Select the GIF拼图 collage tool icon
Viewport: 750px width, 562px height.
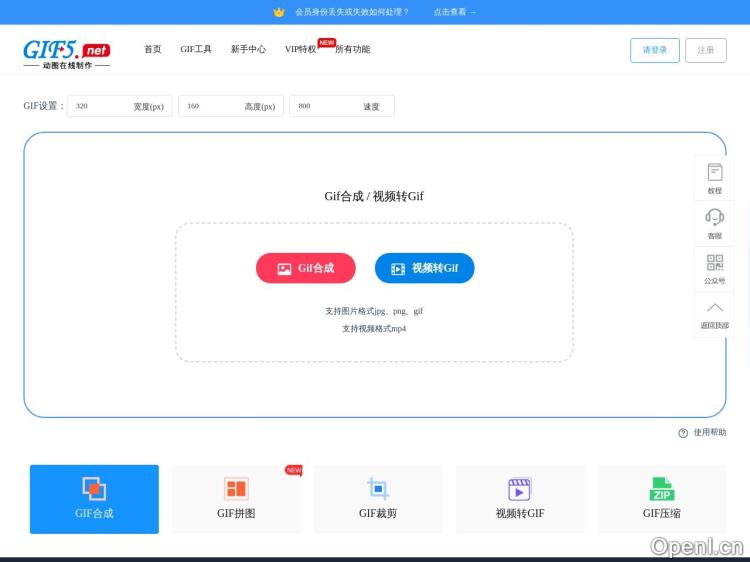[x=236, y=489]
